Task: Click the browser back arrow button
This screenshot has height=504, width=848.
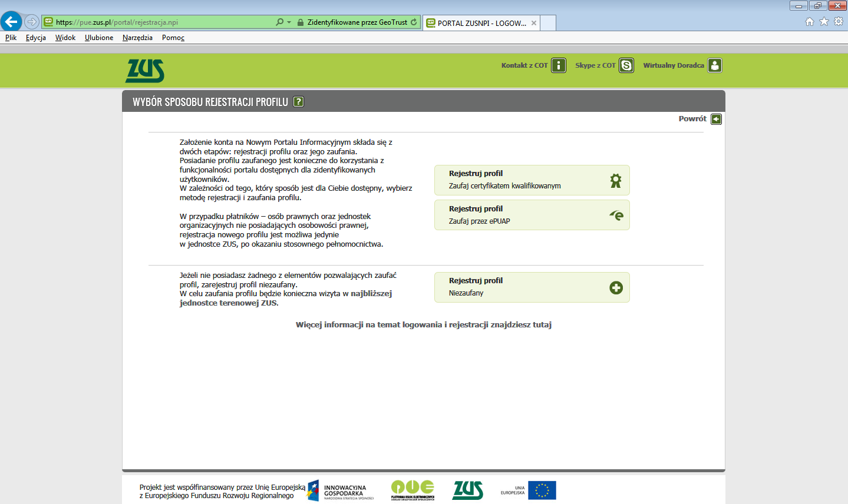Action: pyautogui.click(x=11, y=22)
